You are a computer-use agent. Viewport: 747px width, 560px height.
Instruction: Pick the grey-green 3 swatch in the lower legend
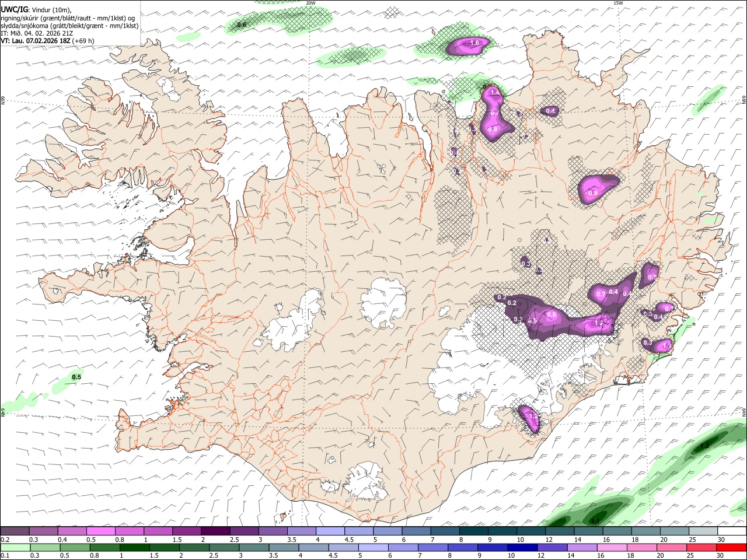[254, 547]
